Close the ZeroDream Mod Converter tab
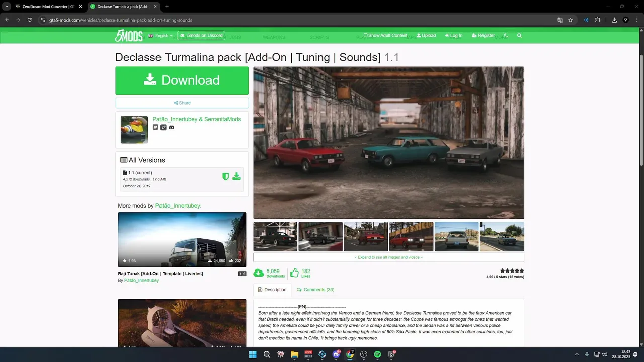Screen dimensions: 644x362 point(80,7)
